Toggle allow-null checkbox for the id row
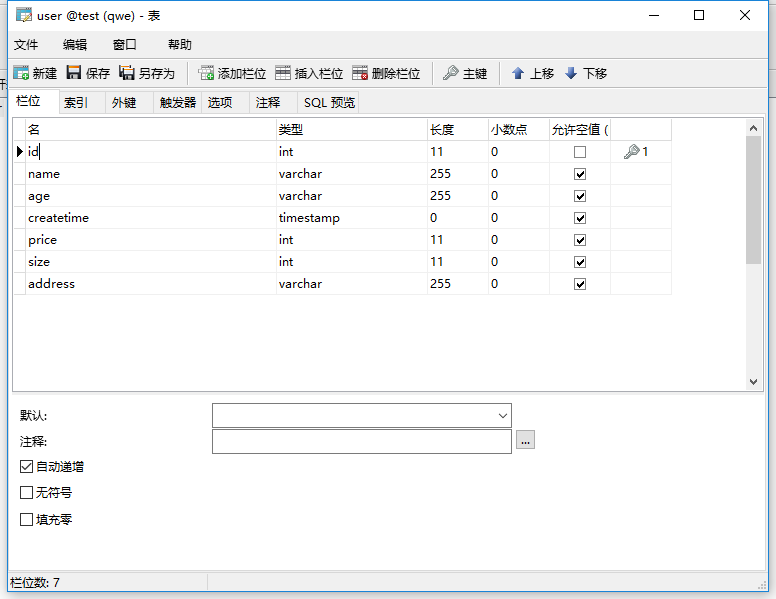The image size is (776, 599). coord(580,152)
